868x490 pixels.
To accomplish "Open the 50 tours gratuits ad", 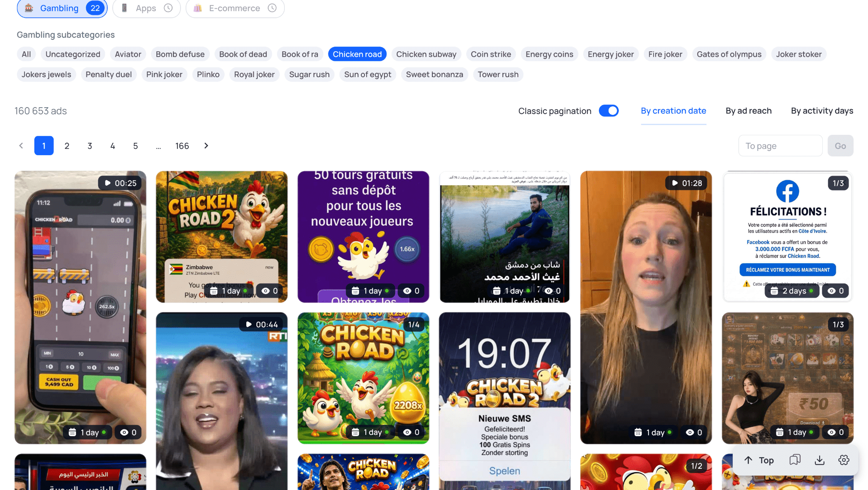I will click(363, 237).
